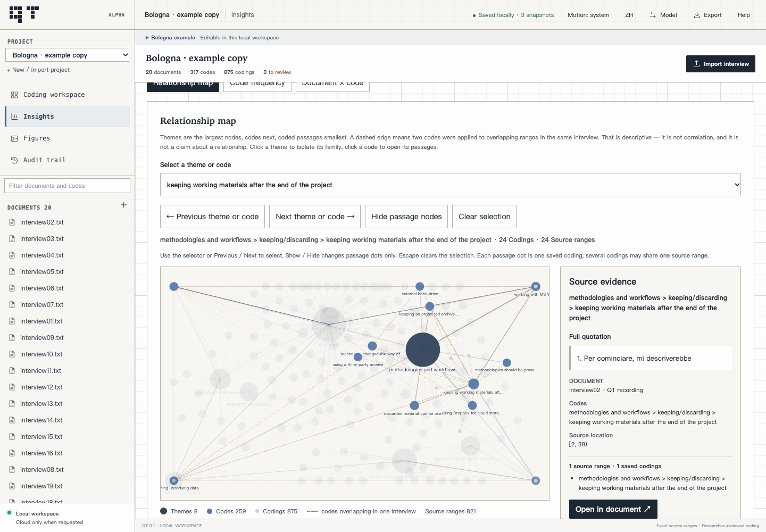This screenshot has height=532, width=766.
Task: Click the QT app logo icon
Action: click(24, 14)
